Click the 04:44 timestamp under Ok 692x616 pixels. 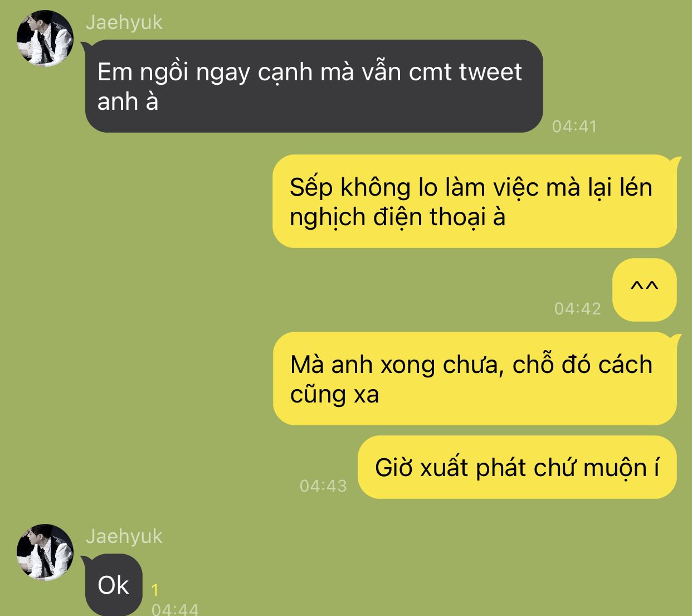(x=175, y=609)
